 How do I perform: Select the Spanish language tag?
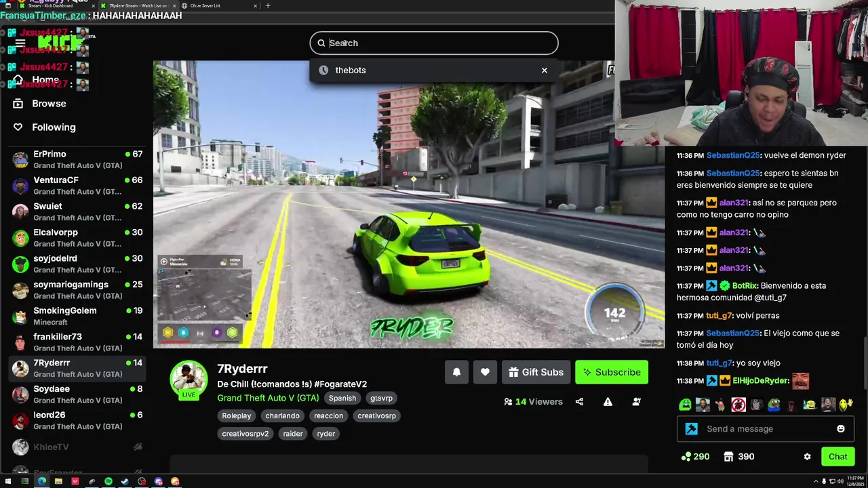(x=342, y=398)
